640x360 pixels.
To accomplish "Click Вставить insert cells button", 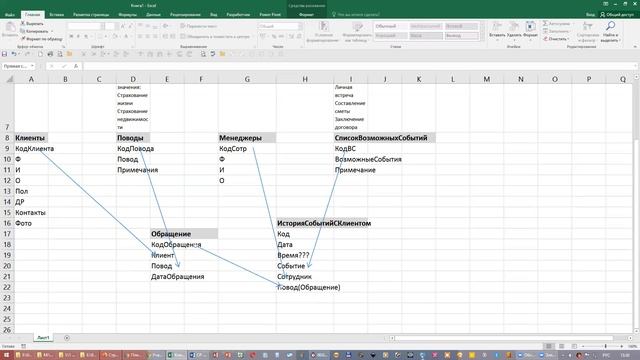I will click(497, 30).
